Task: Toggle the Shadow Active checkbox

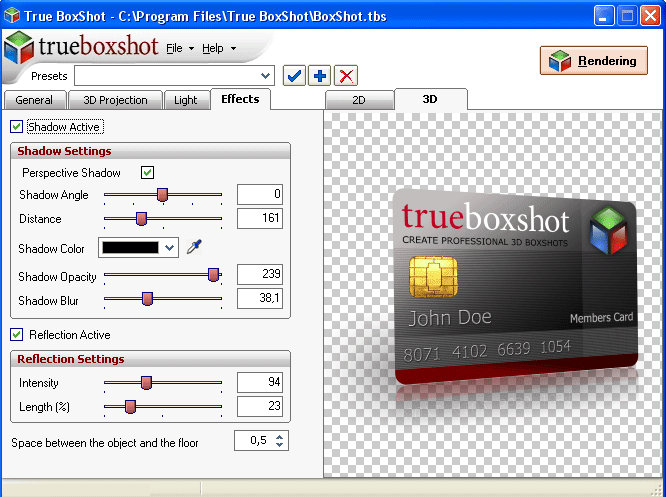Action: [x=17, y=127]
